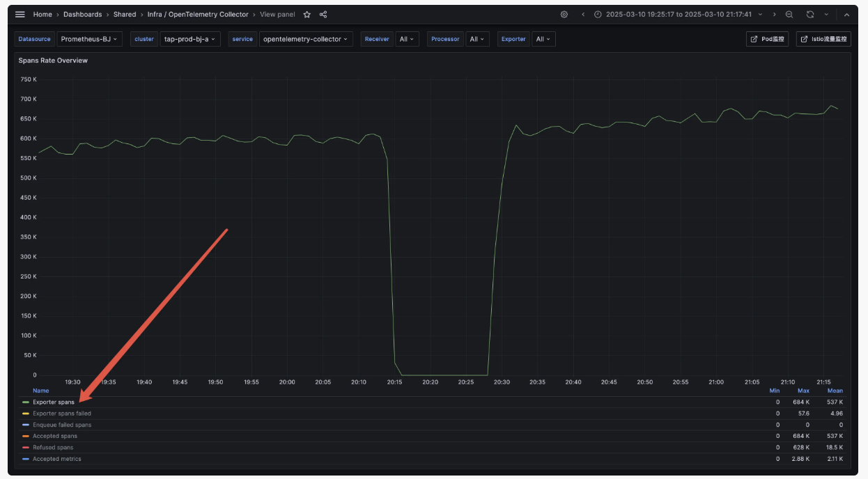Screen dimensions: 868x479
Task: Open service opentelemetry-collector dropdown
Action: [x=306, y=39]
